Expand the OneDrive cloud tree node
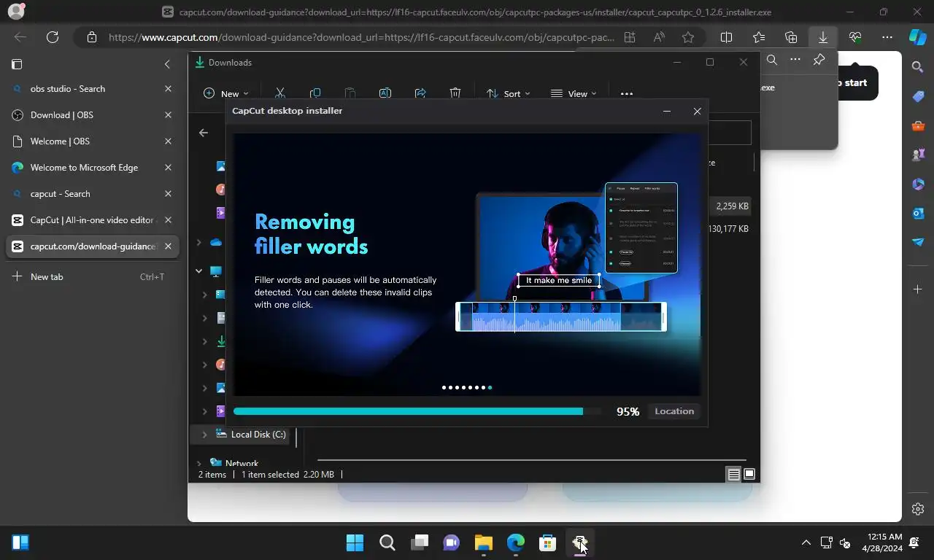This screenshot has width=934, height=560. pos(198,242)
